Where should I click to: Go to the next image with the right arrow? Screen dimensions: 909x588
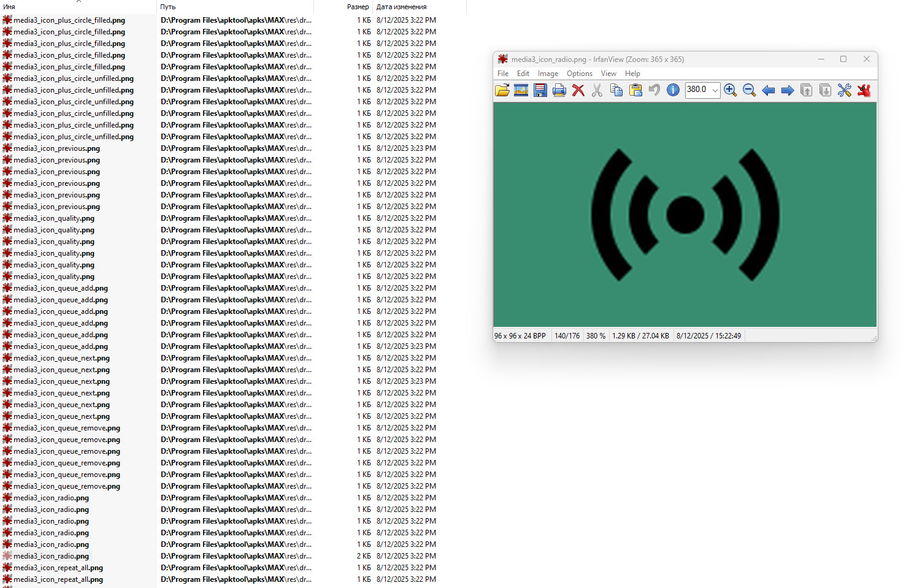coord(788,90)
